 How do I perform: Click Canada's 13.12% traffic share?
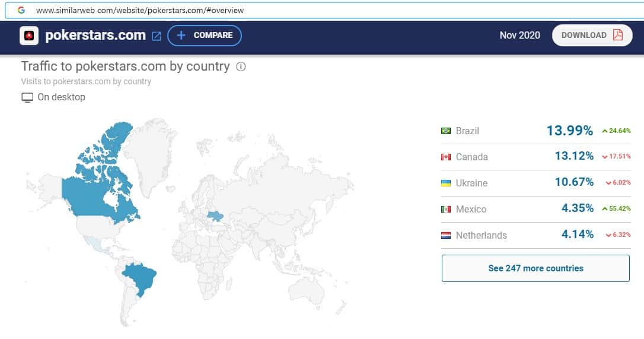click(x=574, y=156)
